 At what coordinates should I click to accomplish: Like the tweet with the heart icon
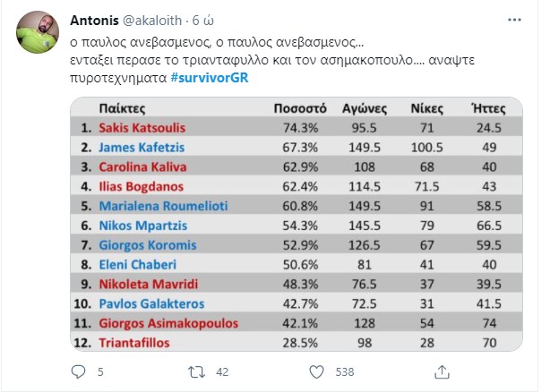click(316, 371)
